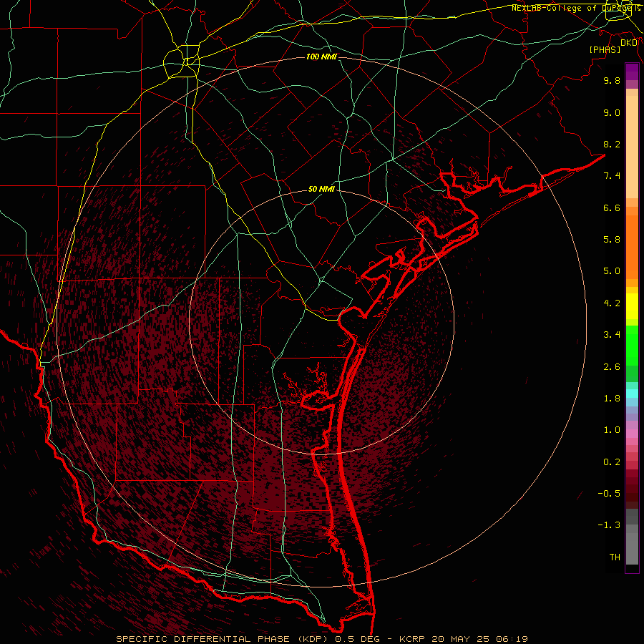Viewport: 644px width, 644px height.
Task: Click the 7.4 legend value
Action: (x=612, y=176)
